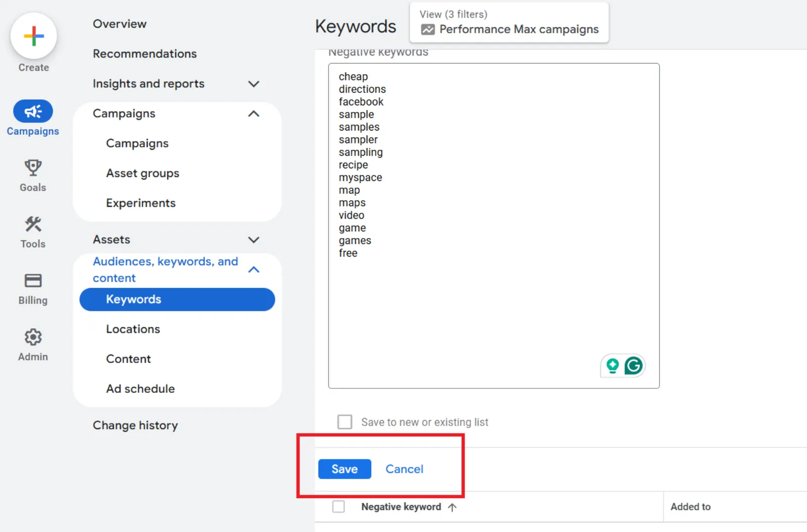Click the Grammarly G icon in textbox
This screenshot has height=532, width=807.
point(633,366)
